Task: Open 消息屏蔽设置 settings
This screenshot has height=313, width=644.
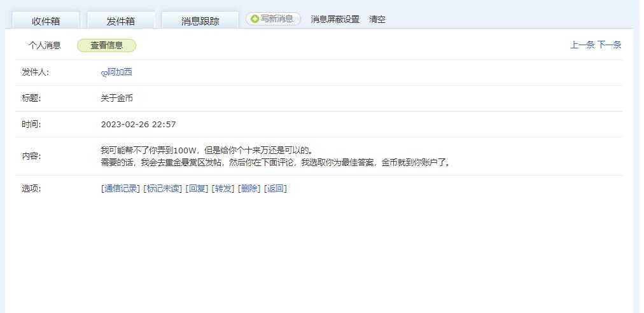Action: pyautogui.click(x=335, y=19)
